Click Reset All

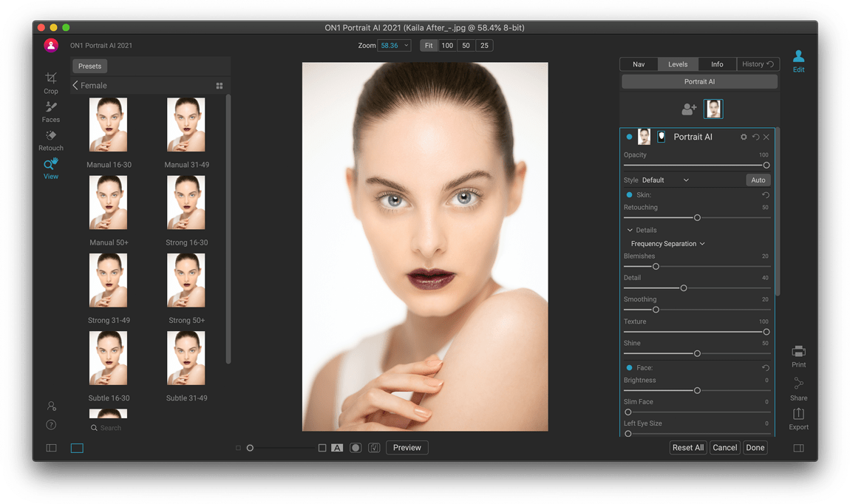(688, 448)
